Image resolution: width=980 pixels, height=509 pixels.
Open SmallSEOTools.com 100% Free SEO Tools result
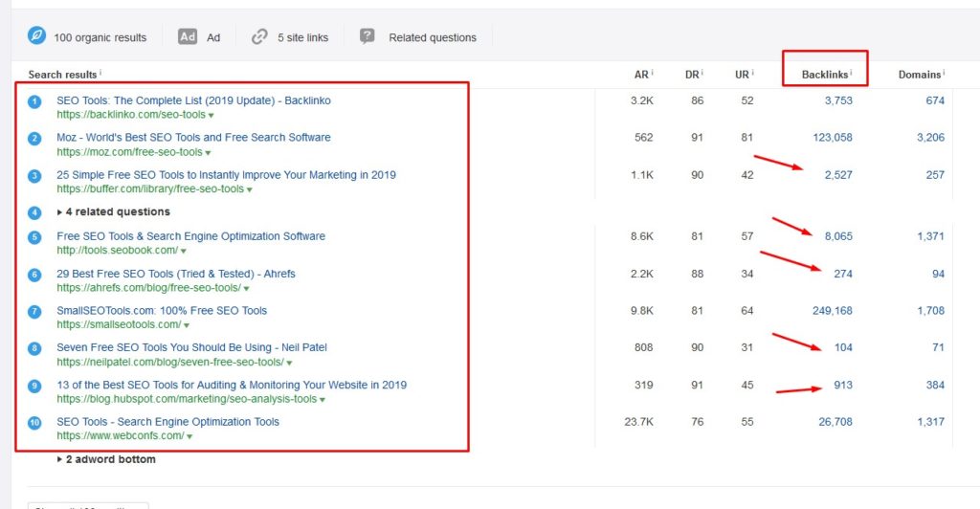click(161, 310)
